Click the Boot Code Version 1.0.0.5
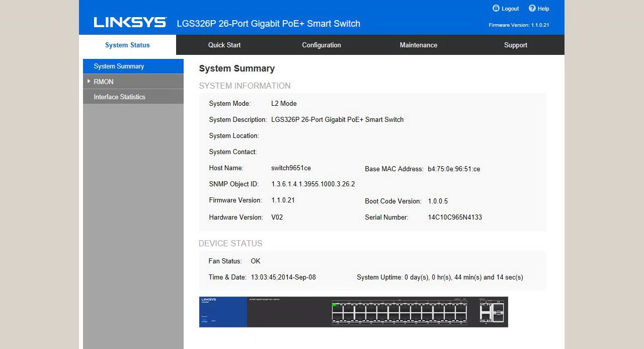 pos(438,201)
